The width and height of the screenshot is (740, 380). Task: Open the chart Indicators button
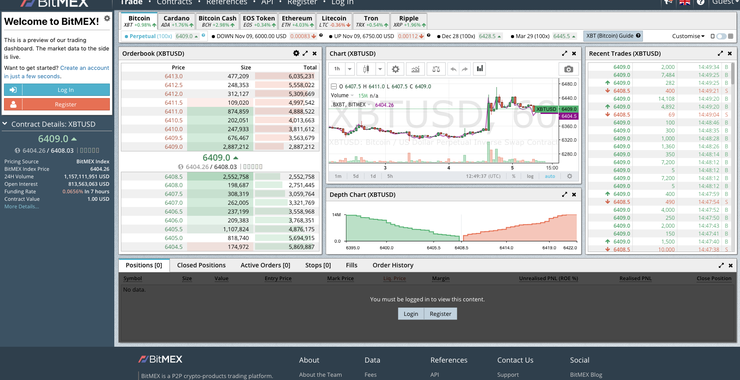[415, 69]
